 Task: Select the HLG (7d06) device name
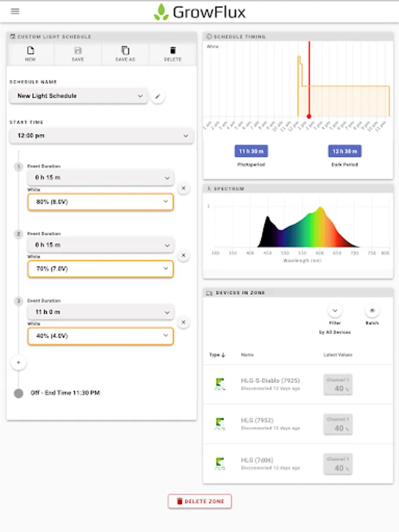tap(257, 460)
